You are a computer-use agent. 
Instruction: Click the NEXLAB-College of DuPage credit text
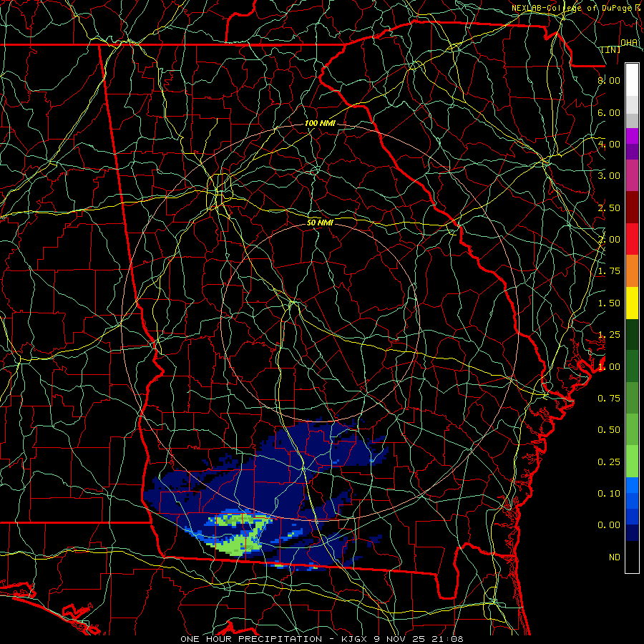(x=573, y=8)
